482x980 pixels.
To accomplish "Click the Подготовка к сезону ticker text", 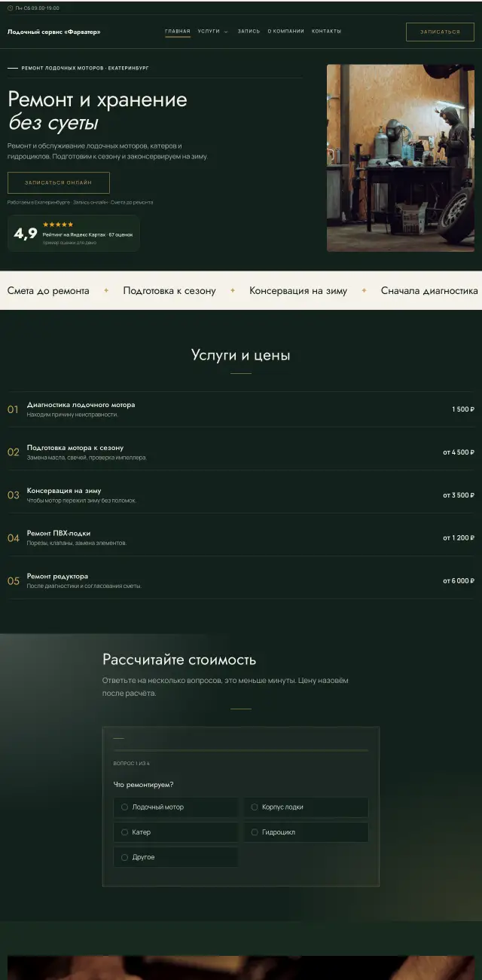I will (x=169, y=290).
